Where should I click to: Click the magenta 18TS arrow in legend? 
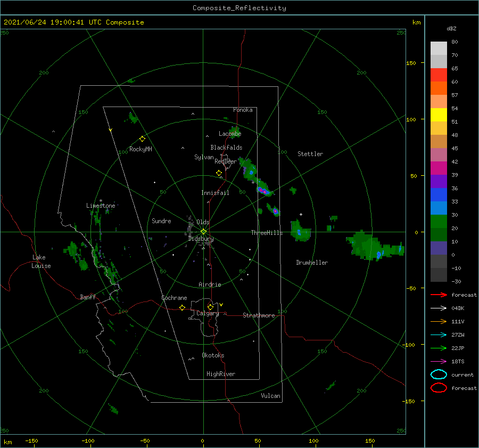pyautogui.click(x=439, y=362)
